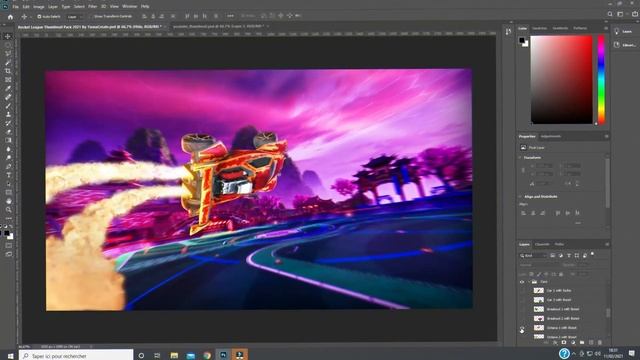This screenshot has height=360, width=640.
Task: Create a new group folder icon
Action: click(582, 342)
